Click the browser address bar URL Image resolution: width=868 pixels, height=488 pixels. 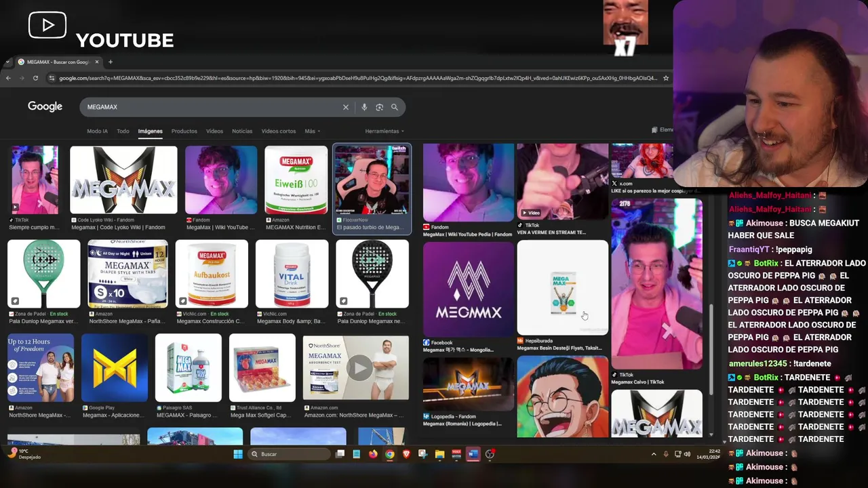pyautogui.click(x=357, y=78)
